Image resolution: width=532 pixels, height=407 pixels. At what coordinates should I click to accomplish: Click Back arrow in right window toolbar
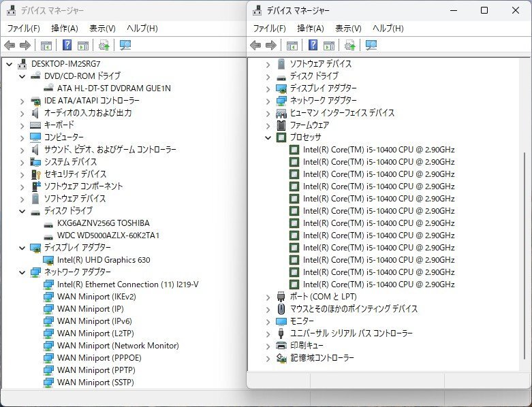[x=255, y=45]
